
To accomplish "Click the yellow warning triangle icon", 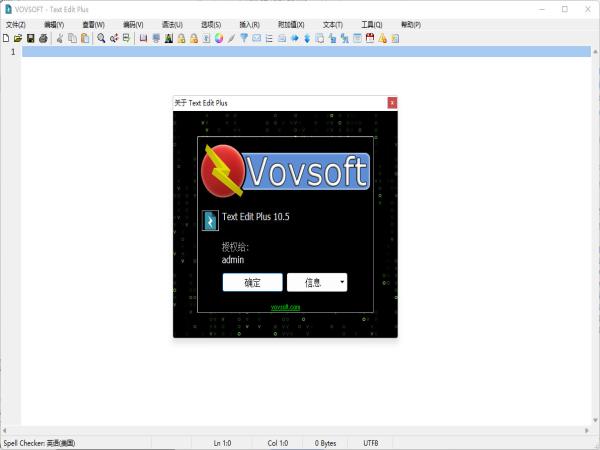I will pyautogui.click(x=382, y=38).
